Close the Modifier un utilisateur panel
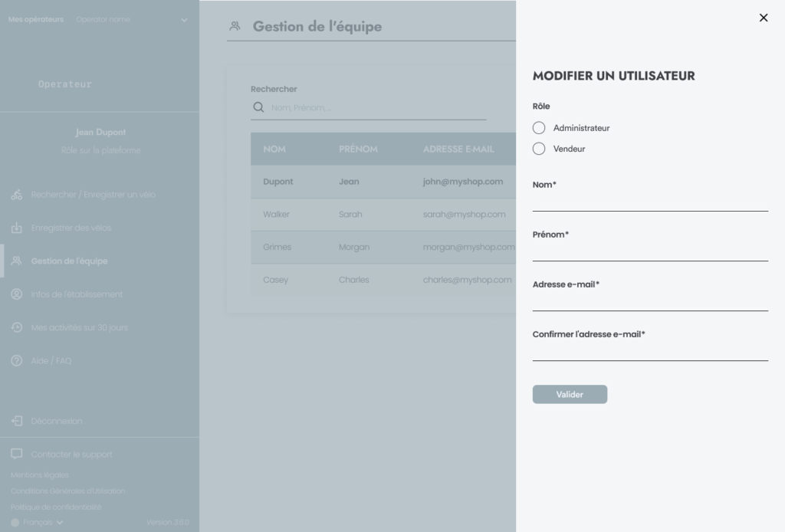This screenshot has height=532, width=785. coord(763,18)
